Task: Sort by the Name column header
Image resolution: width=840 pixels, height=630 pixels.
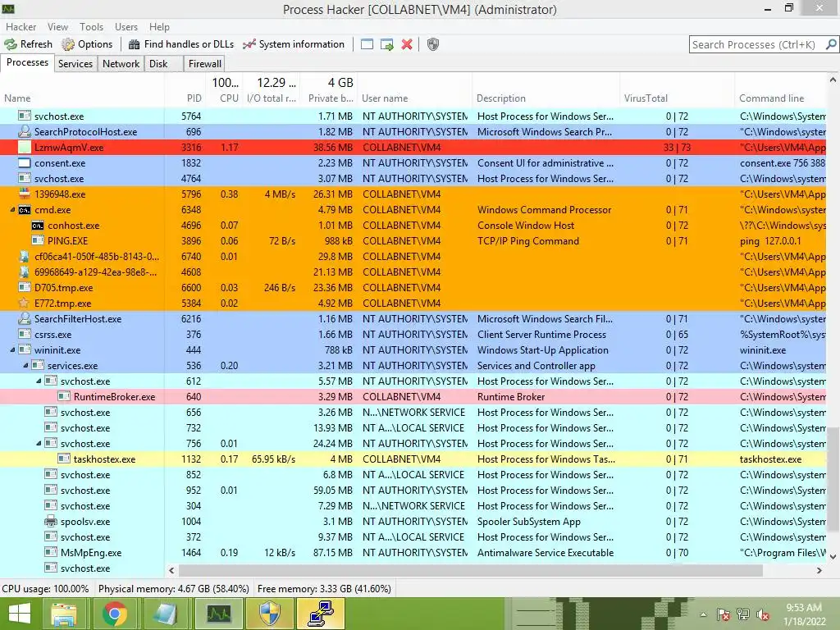Action: (x=82, y=98)
